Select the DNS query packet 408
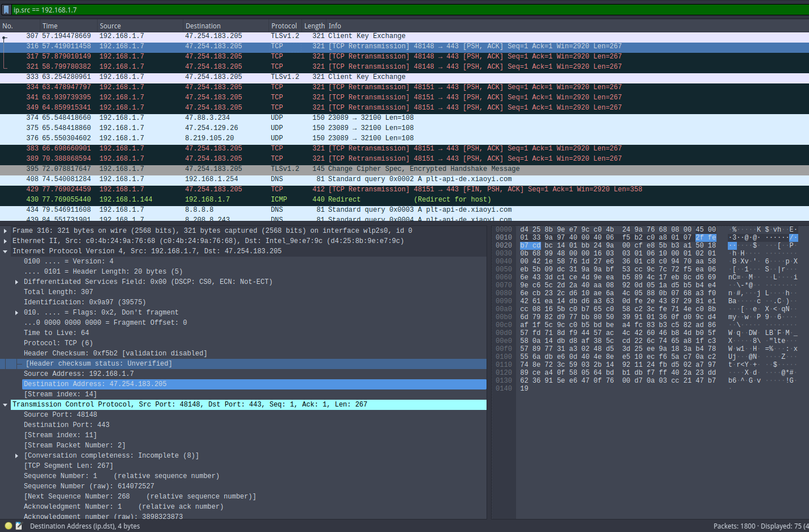 click(x=170, y=178)
